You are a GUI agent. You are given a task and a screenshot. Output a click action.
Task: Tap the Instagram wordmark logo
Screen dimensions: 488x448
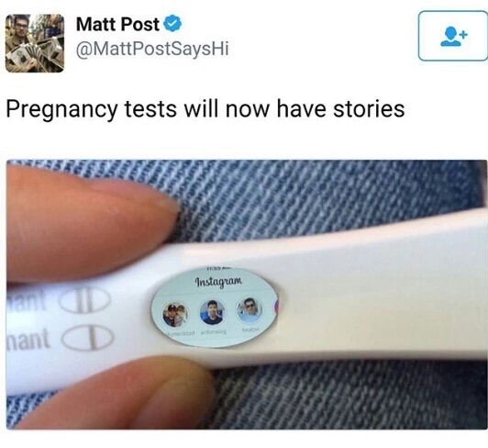click(218, 281)
